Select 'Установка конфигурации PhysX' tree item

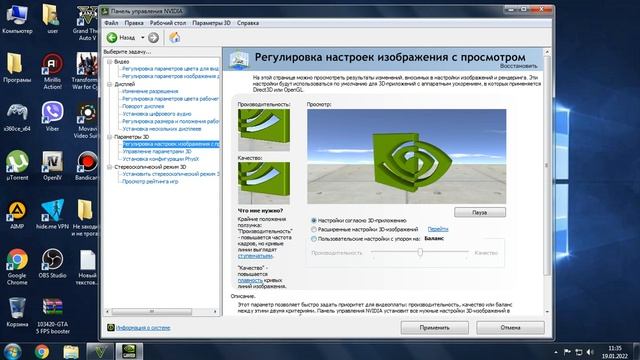point(160,159)
